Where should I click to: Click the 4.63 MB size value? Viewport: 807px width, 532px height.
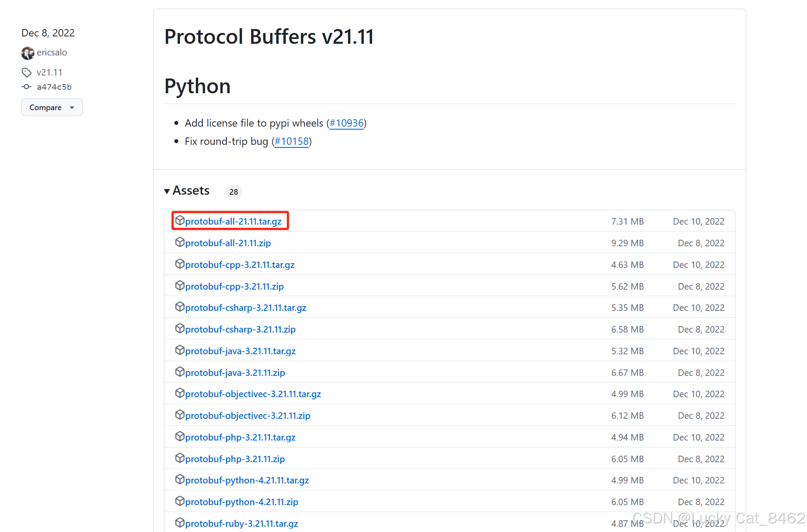(627, 265)
